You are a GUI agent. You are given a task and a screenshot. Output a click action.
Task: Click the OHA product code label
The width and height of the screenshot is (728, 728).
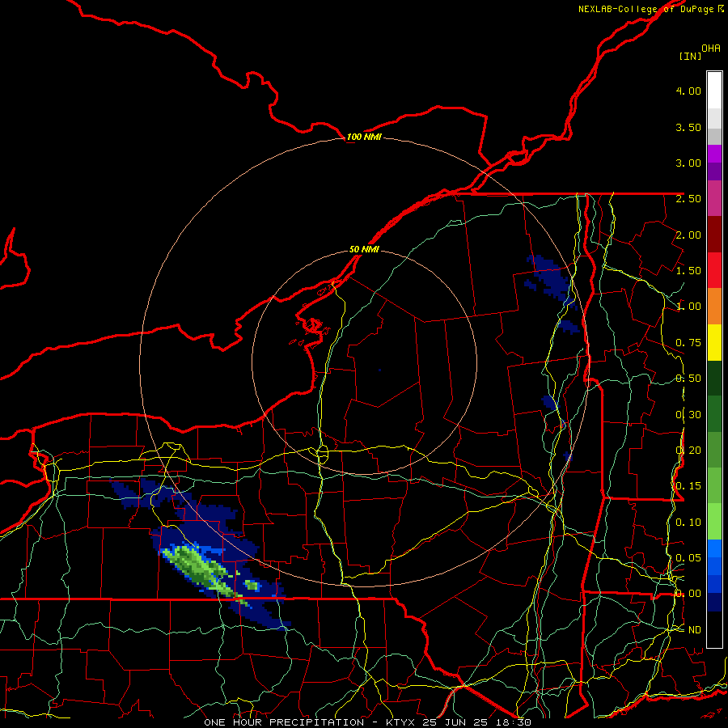[711, 49]
